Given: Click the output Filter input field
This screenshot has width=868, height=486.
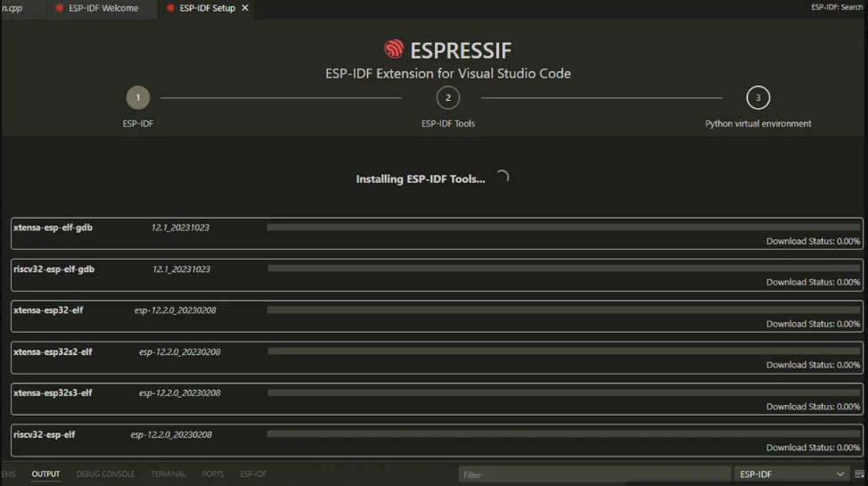Looking at the screenshot, I should click(594, 474).
